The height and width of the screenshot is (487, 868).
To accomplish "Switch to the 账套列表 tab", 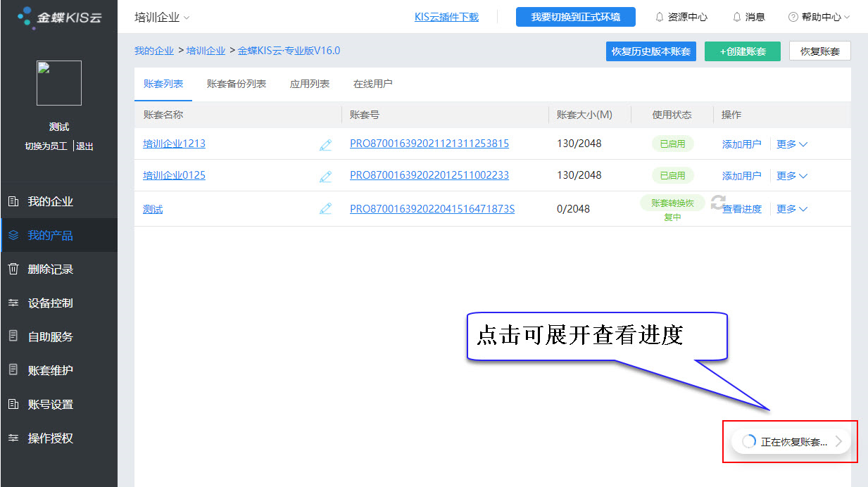I will [163, 84].
